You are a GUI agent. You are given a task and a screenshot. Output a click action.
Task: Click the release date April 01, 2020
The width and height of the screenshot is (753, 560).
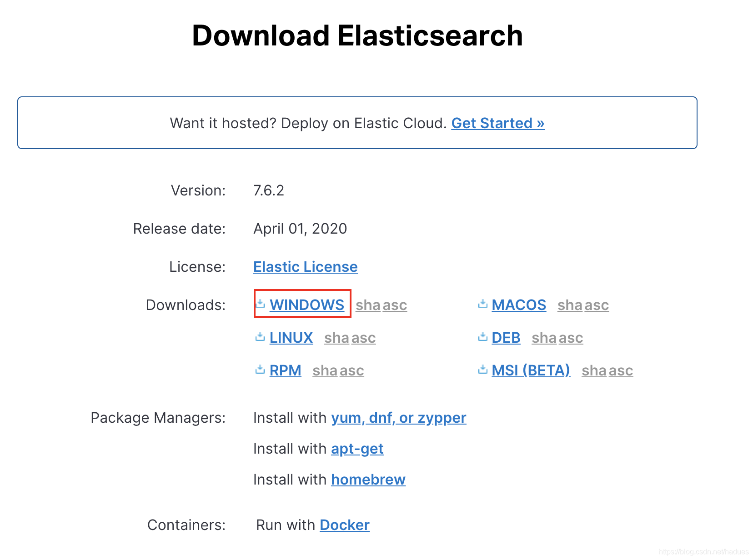point(300,229)
